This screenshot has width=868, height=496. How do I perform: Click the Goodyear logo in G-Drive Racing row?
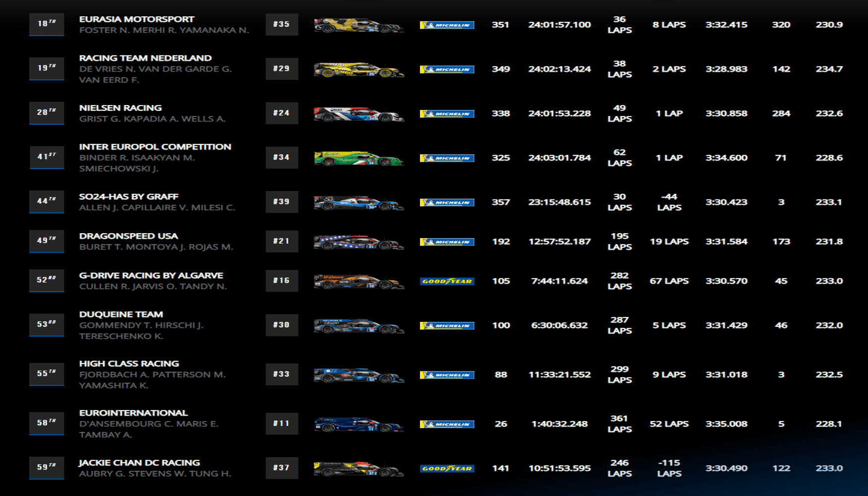click(x=447, y=281)
